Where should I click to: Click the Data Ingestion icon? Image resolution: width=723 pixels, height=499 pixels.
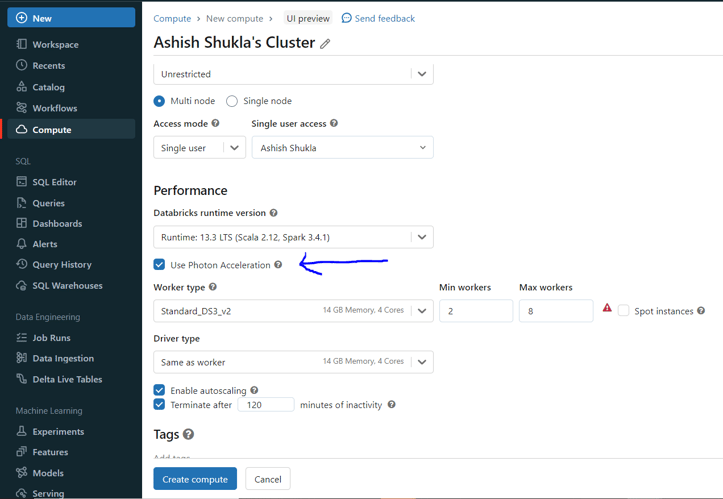21,358
